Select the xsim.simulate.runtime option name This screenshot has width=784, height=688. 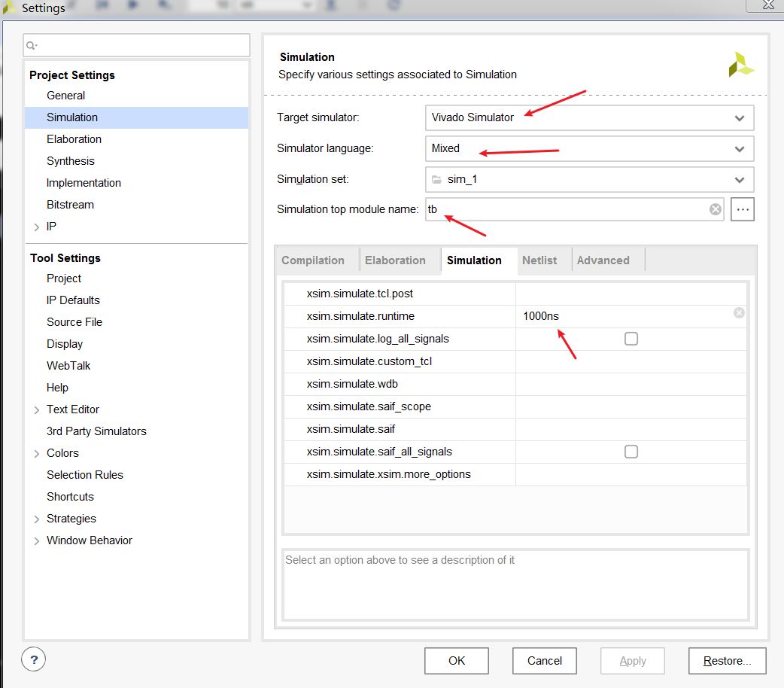point(360,316)
